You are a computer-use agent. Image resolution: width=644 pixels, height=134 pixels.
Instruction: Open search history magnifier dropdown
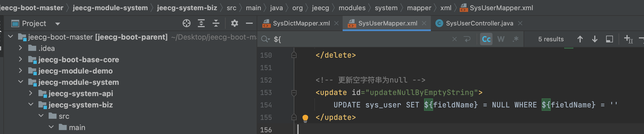point(265,39)
